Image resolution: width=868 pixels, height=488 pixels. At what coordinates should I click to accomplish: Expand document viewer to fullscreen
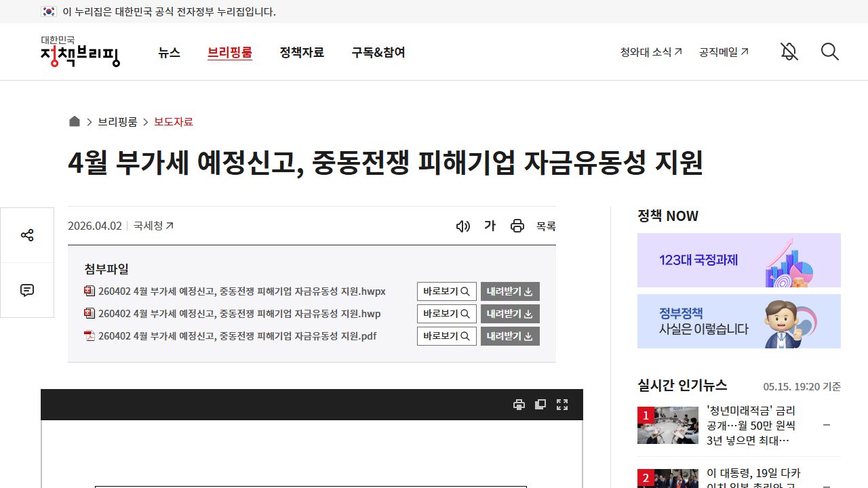click(x=562, y=405)
